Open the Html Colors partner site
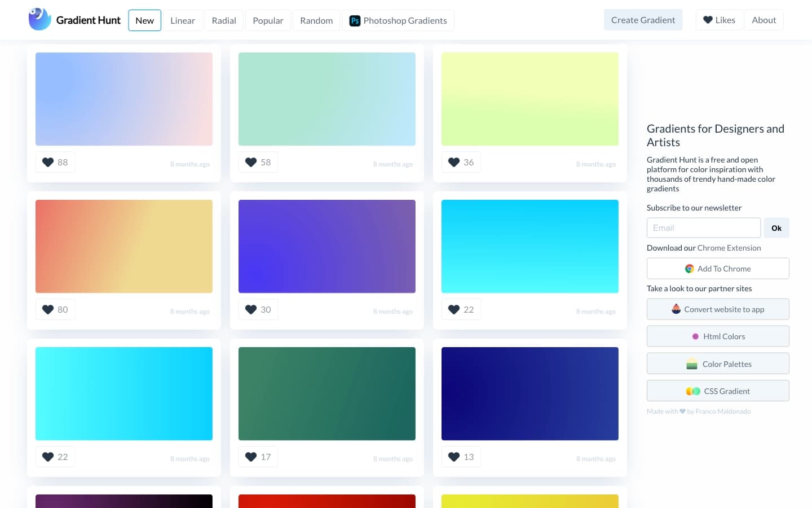Viewport: 812px width, 508px height. [718, 336]
